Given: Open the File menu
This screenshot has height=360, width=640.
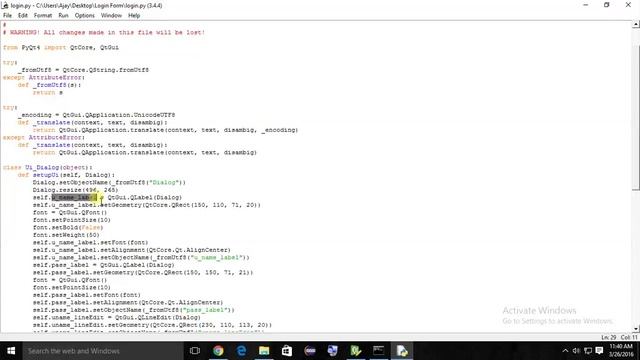Looking at the screenshot, I should [x=7, y=16].
